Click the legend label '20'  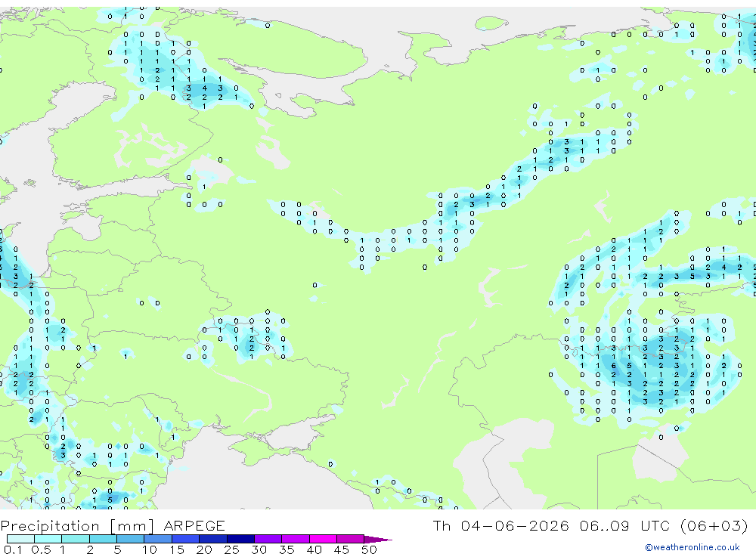click(x=204, y=549)
